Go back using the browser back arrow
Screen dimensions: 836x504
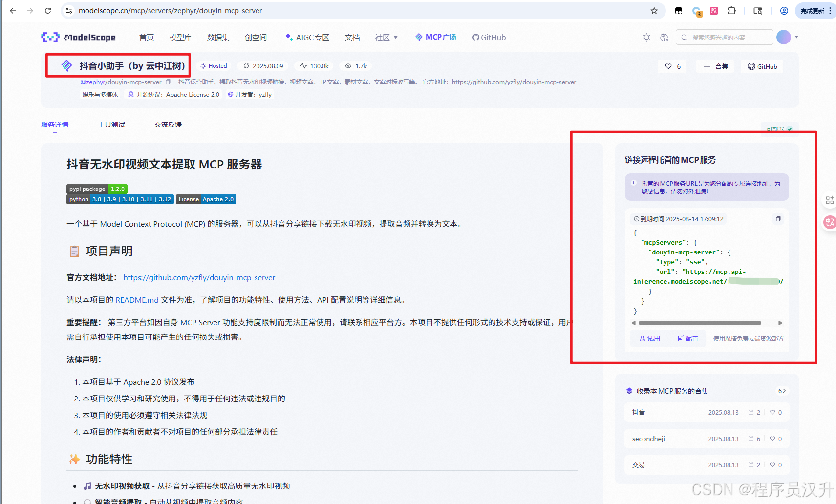coord(13,11)
